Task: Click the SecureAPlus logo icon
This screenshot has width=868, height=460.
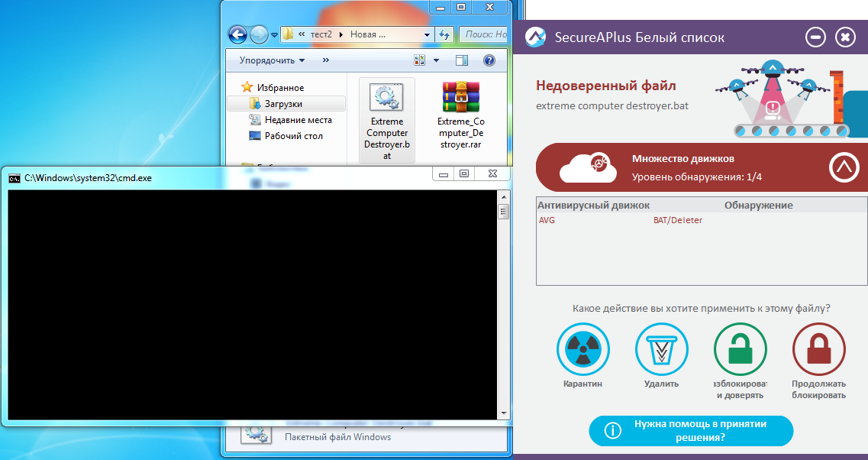Action: click(x=534, y=37)
